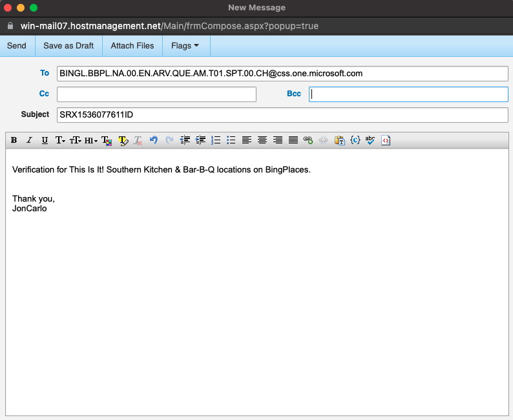Remove text formatting
This screenshot has height=420, width=513.
(x=138, y=140)
